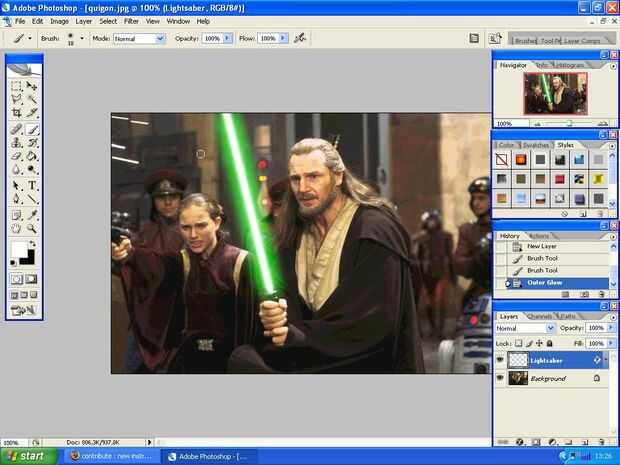Select the Notes tool
620x465 pixels.
point(16,215)
